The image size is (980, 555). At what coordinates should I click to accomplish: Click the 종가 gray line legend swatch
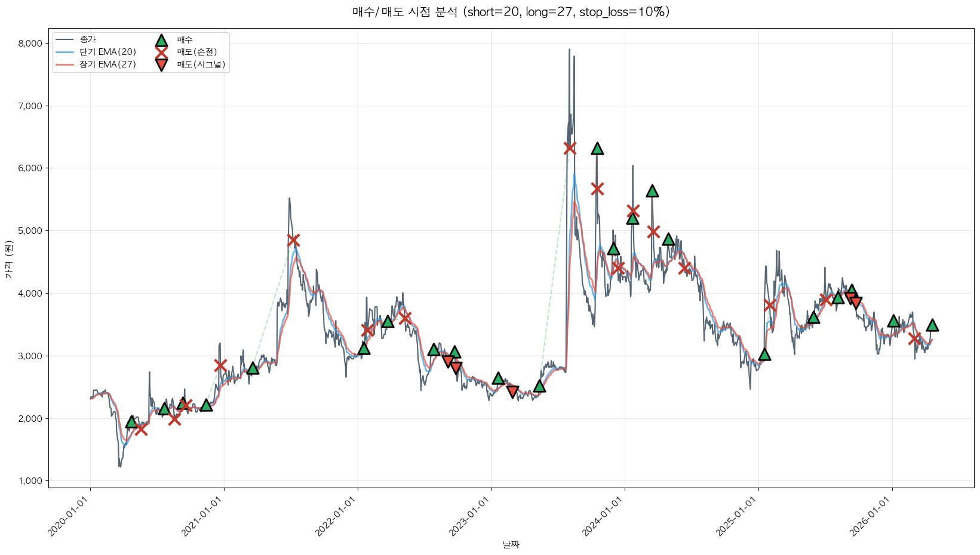pyautogui.click(x=64, y=40)
